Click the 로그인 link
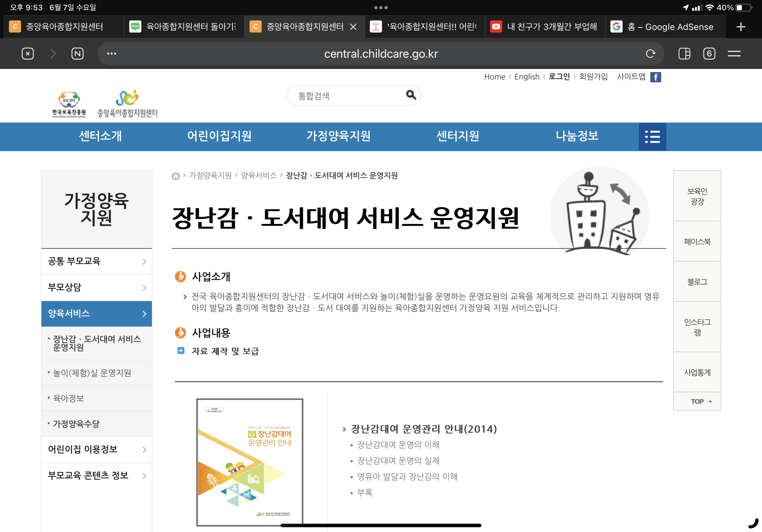This screenshot has width=762, height=532. pyautogui.click(x=559, y=77)
